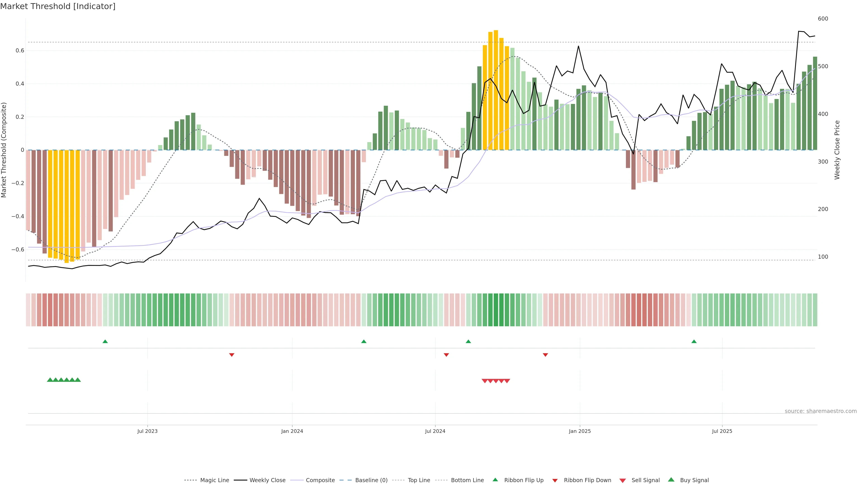Toggle Composite line in legend
Screen dimensions: 868x488
320,480
